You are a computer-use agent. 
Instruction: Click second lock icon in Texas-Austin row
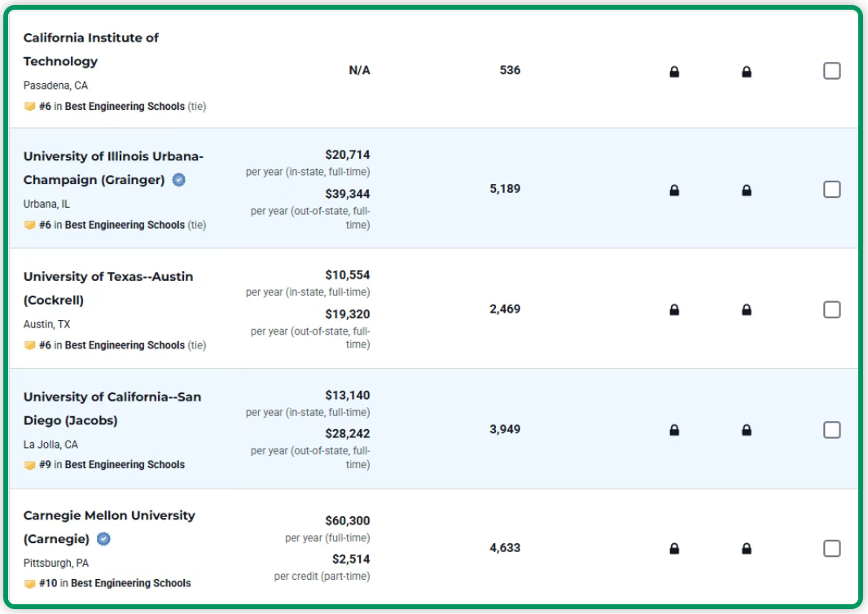tap(747, 310)
